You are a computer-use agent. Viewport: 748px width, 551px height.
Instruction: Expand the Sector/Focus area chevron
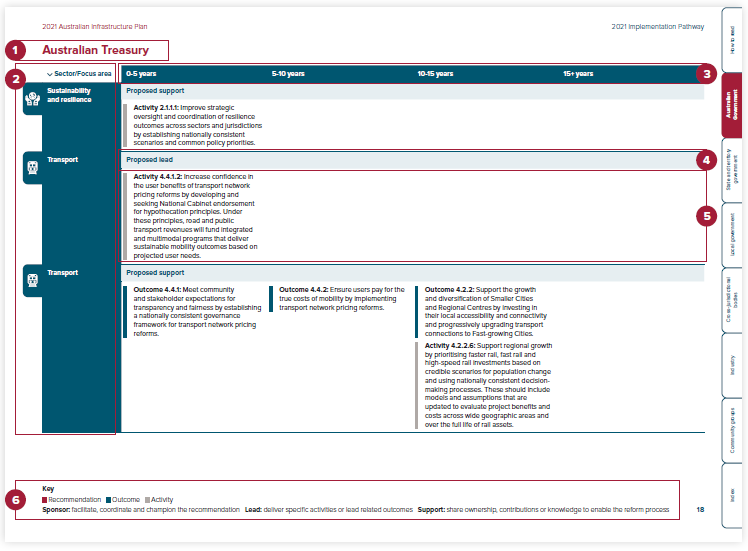49,74
